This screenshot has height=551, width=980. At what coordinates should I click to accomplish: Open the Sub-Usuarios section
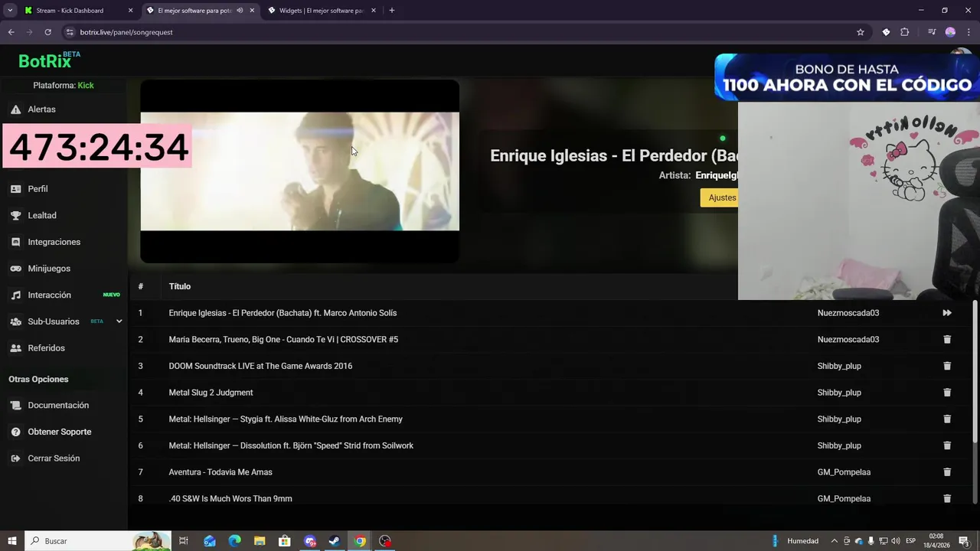pos(53,321)
